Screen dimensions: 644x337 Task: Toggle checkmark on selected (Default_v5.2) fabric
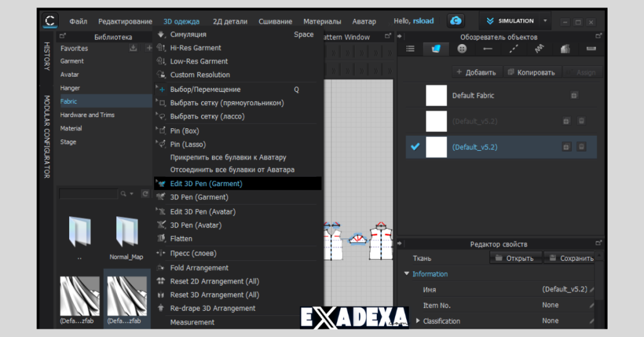(x=414, y=146)
